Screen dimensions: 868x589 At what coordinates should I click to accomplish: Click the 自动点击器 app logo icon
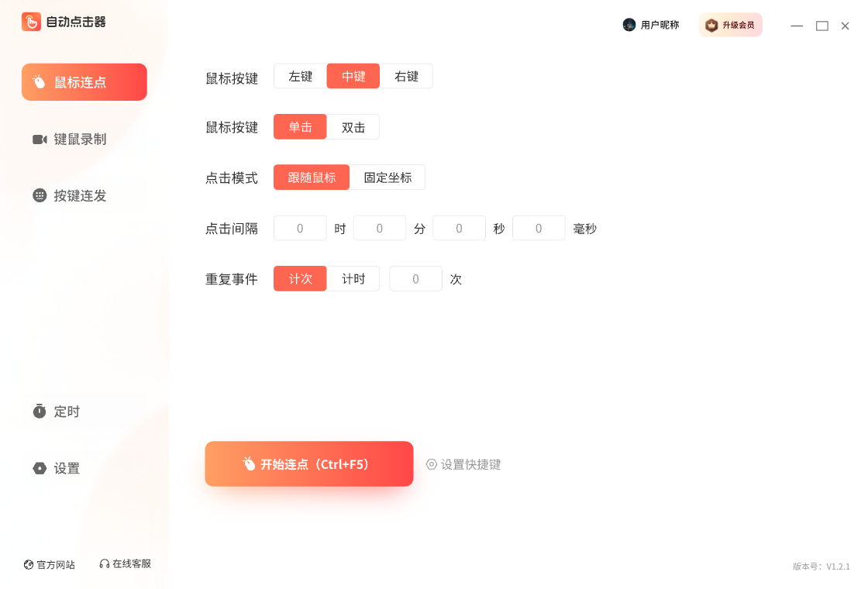click(32, 22)
